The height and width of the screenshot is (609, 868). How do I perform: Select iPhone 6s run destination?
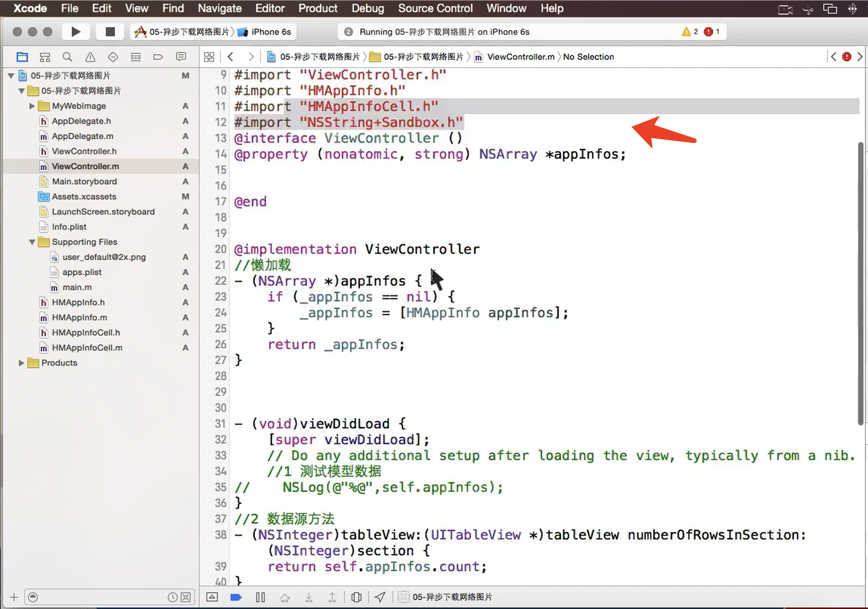271,32
